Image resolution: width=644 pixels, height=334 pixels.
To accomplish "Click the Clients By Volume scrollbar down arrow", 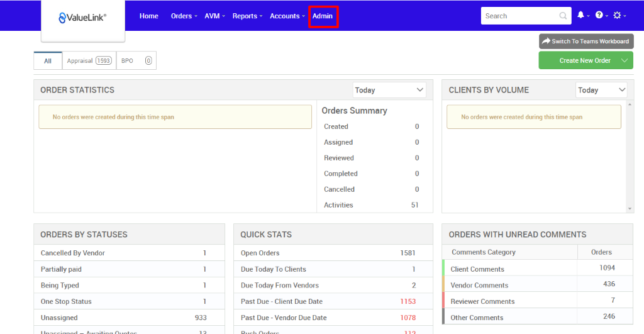I will tap(630, 209).
